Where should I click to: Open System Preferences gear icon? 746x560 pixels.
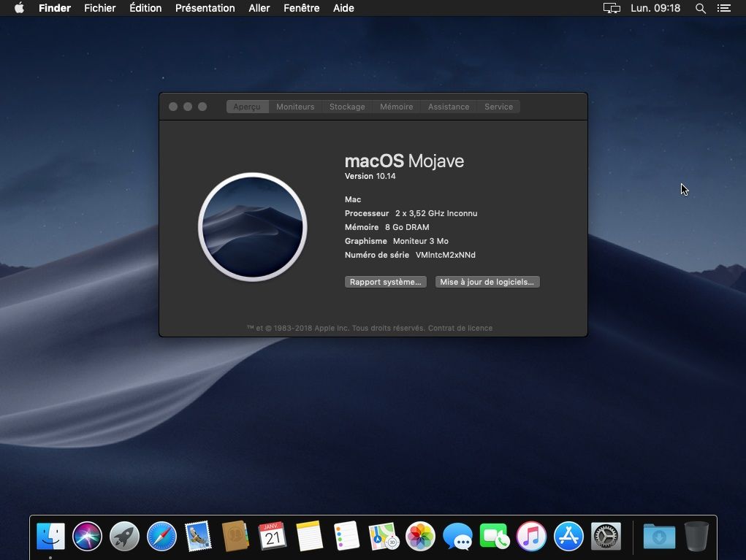(606, 536)
